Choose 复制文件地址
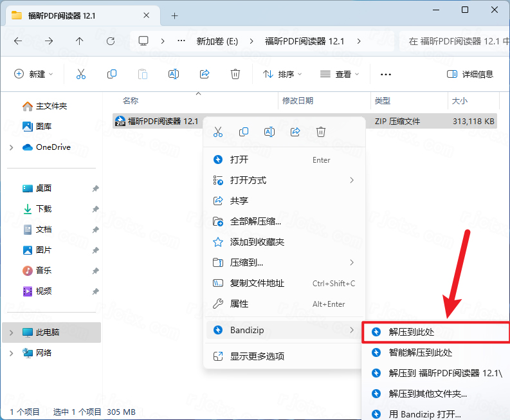This screenshot has height=420, width=510. (284, 284)
